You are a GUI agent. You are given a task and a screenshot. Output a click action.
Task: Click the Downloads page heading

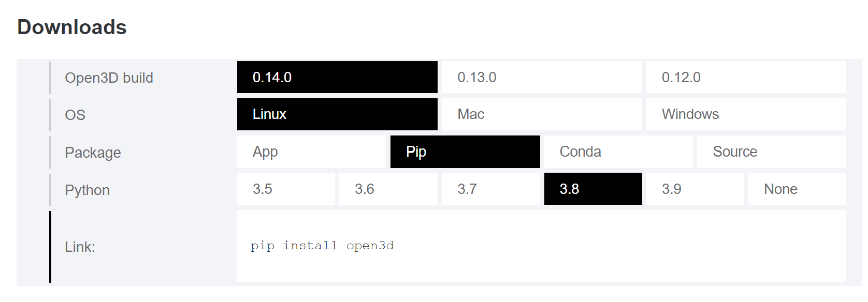(x=71, y=27)
